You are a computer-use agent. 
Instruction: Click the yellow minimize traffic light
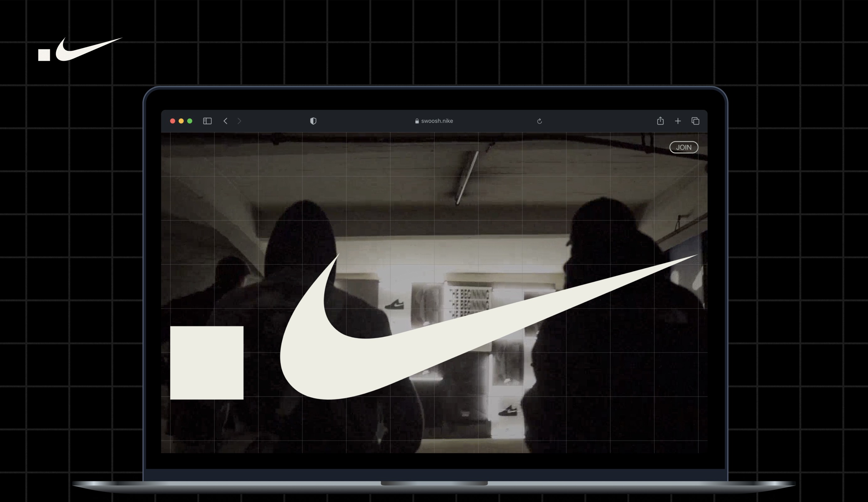pos(181,121)
